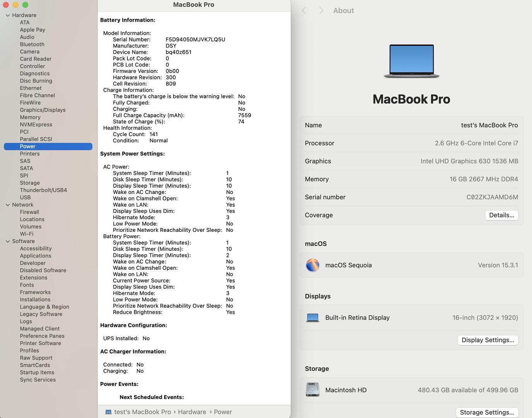Image resolution: width=532 pixels, height=418 pixels.
Task: Select ATA in the Hardware list
Action: (x=25, y=22)
